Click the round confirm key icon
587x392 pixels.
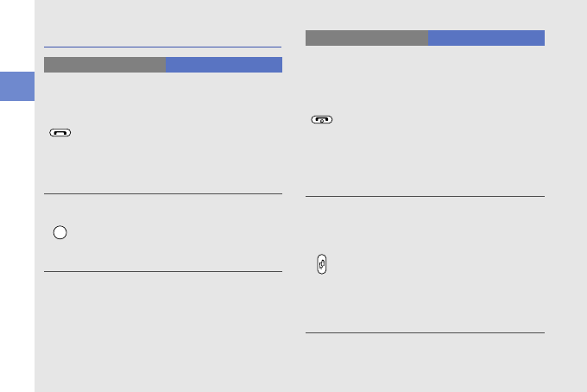(x=60, y=233)
